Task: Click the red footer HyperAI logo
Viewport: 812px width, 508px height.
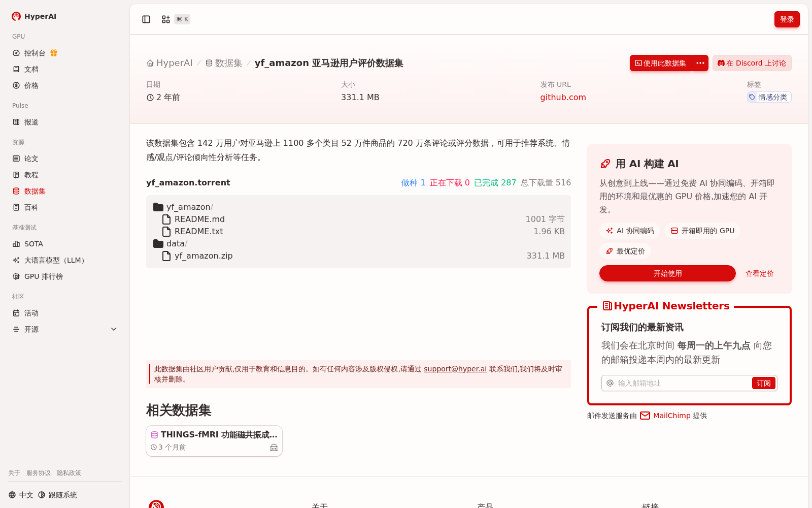Action: (x=156, y=504)
